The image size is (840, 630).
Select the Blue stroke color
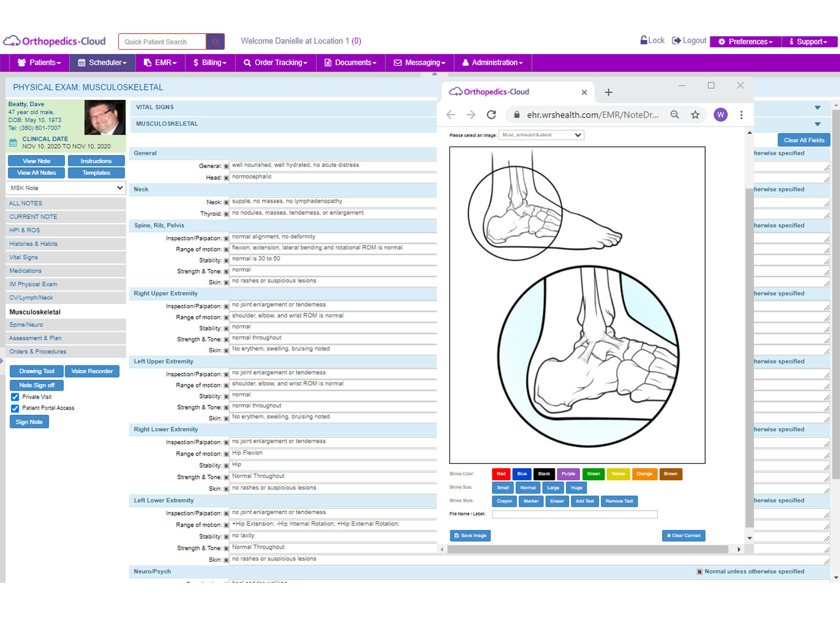pos(522,474)
